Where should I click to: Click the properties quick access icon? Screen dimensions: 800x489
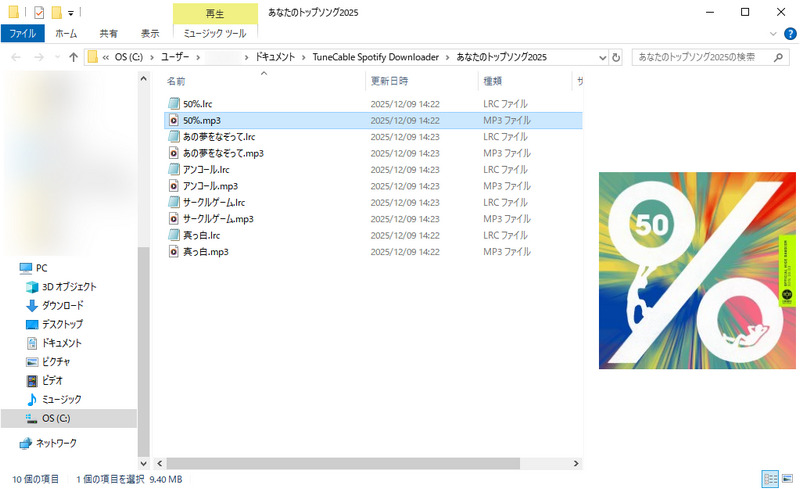(39, 12)
